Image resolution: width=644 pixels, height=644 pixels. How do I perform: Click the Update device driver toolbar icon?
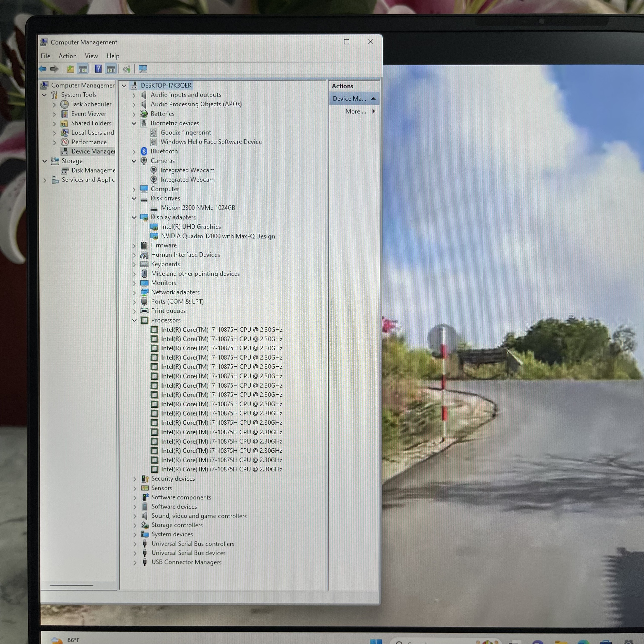126,69
